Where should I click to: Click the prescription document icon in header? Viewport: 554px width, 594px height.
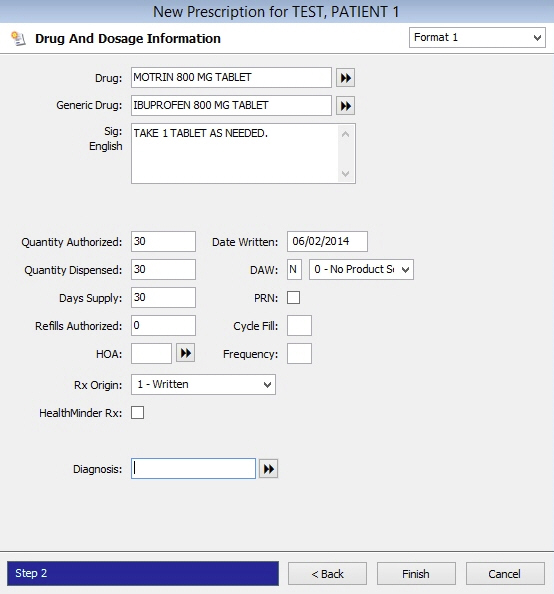pyautogui.click(x=18, y=39)
